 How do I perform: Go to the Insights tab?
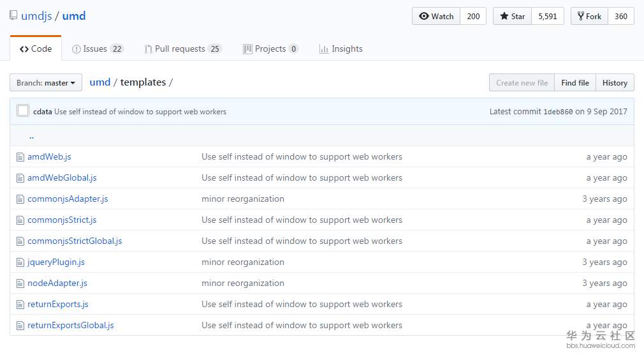click(x=341, y=49)
